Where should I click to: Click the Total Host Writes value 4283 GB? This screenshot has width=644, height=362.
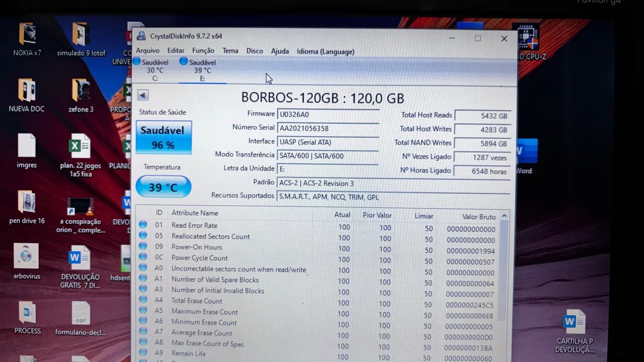click(x=483, y=130)
